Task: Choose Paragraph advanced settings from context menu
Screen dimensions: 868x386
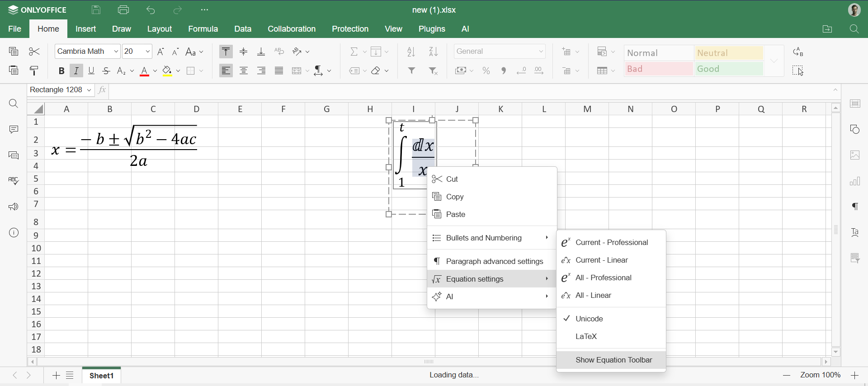Action: tap(494, 261)
